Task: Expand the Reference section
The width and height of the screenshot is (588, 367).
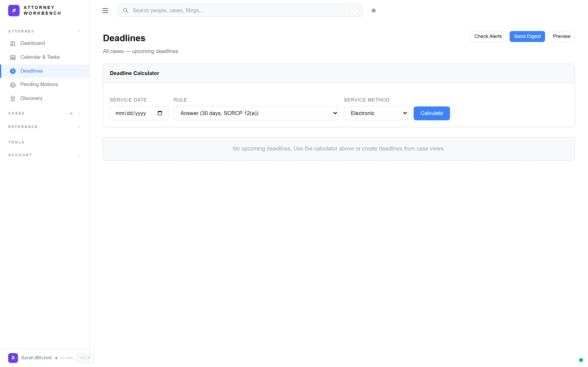Action: click(x=79, y=127)
